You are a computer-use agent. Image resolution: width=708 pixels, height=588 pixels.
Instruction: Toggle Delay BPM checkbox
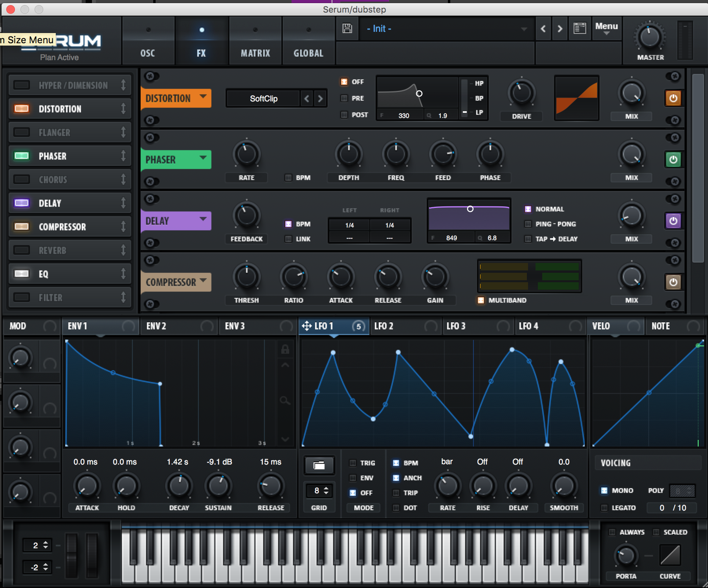pos(288,224)
